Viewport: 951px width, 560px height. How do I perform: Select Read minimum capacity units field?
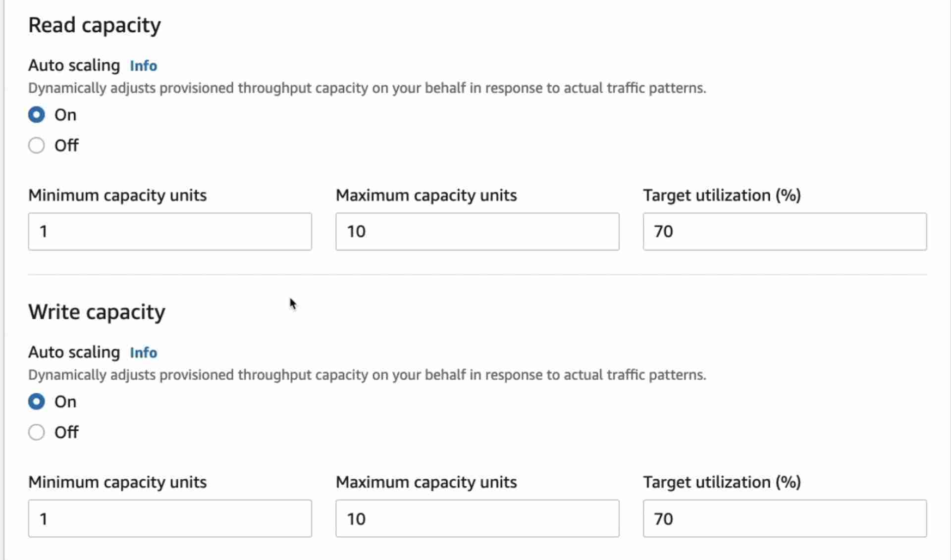[169, 231]
